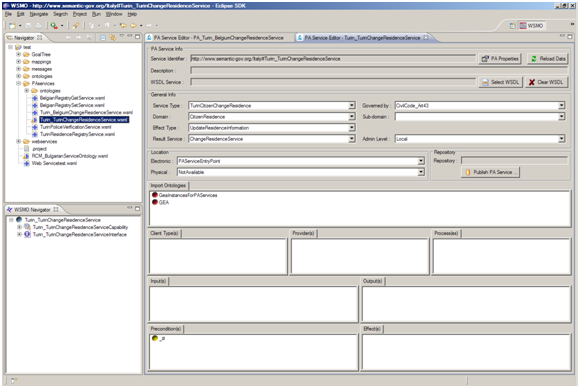Maximize the Navigator panel
The width and height of the screenshot is (580, 388).
[138, 37]
